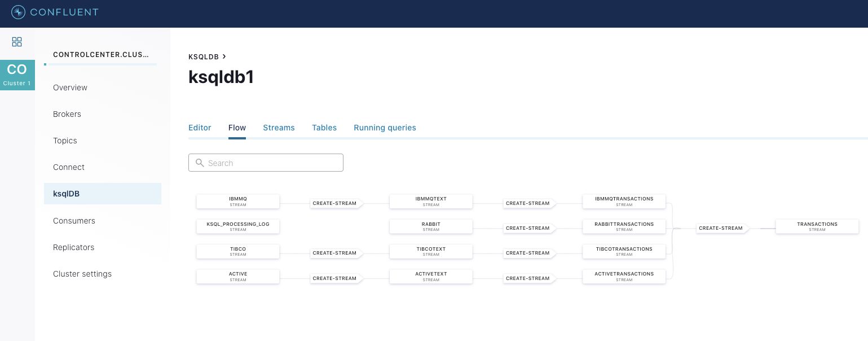Click CREATE-STREAM query feeding ACTIVETRANSACTIONS
This screenshot has width=868, height=341.
[530, 278]
